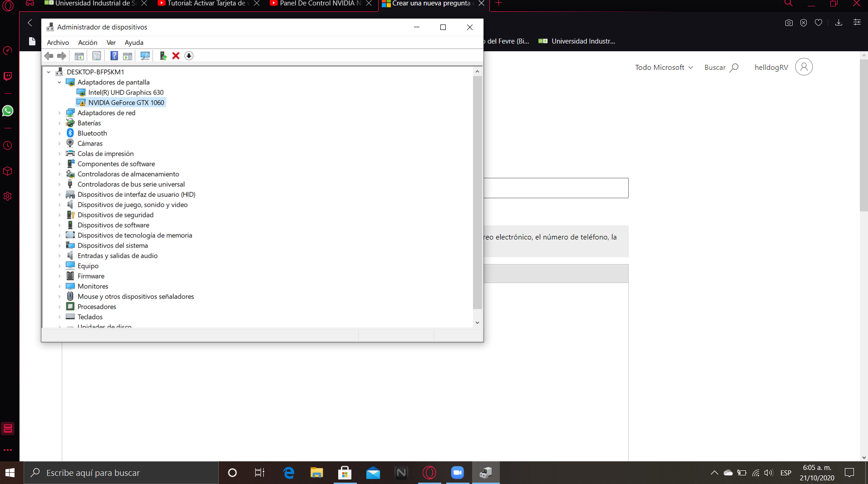Open the Properties toolbar icon
The image size is (868, 484).
click(97, 56)
